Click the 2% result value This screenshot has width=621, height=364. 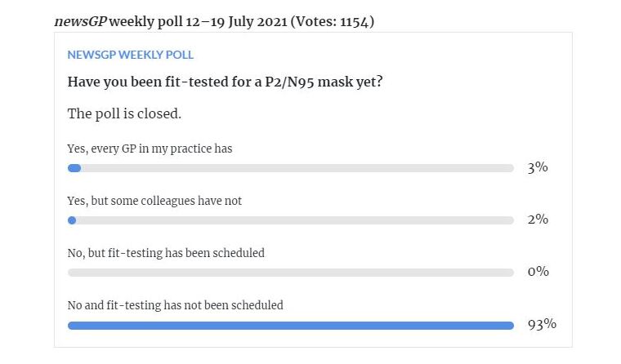point(537,220)
